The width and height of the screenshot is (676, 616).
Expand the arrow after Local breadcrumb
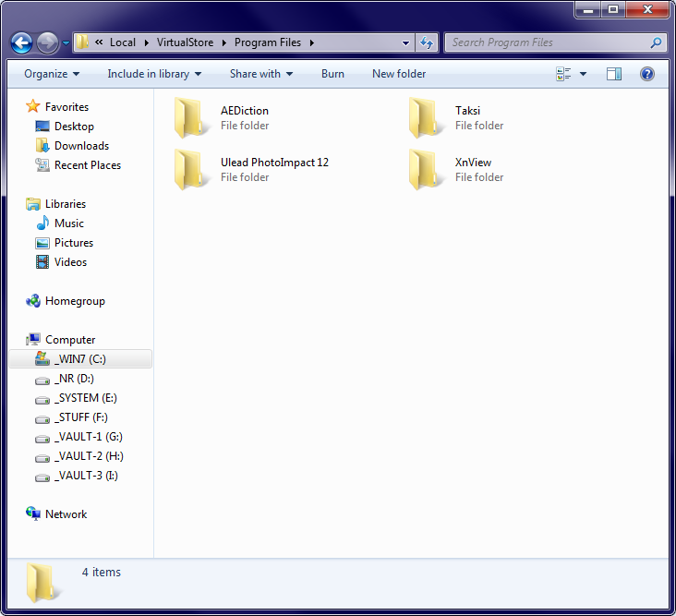(x=147, y=42)
